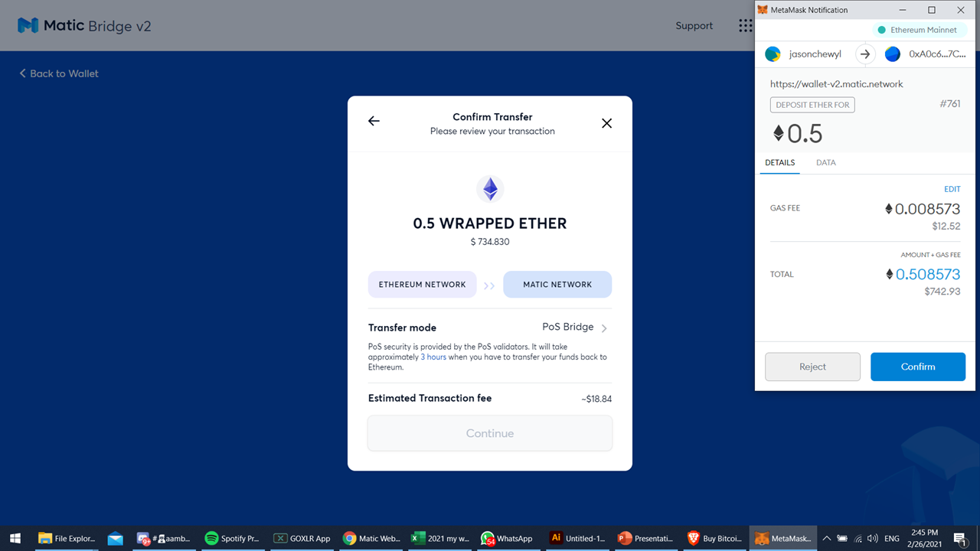Open the volume control in system tray
The height and width of the screenshot is (551, 980).
[x=873, y=538]
